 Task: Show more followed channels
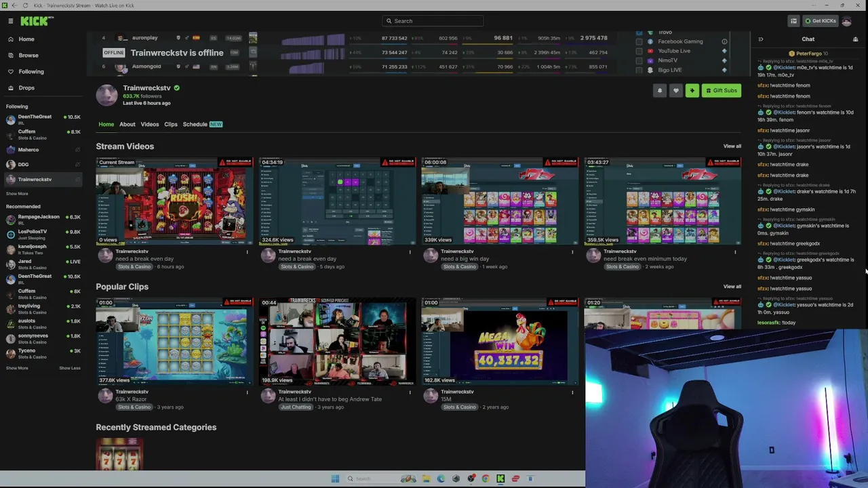17,194
